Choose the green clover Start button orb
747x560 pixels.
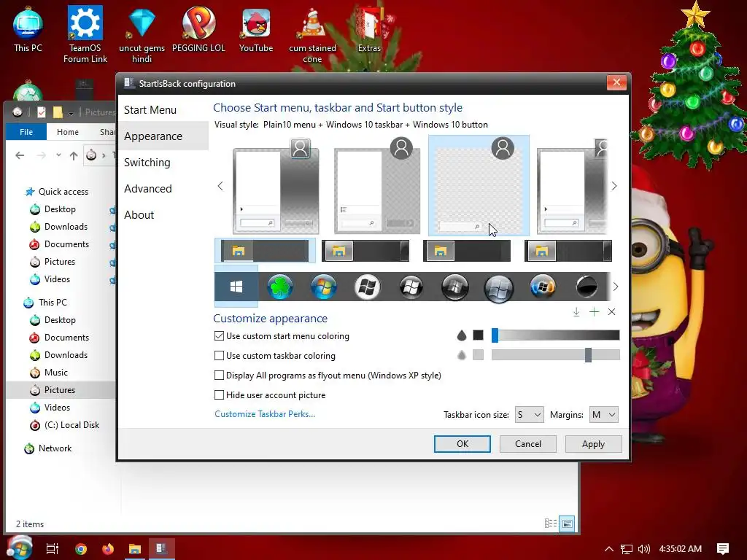(x=280, y=287)
